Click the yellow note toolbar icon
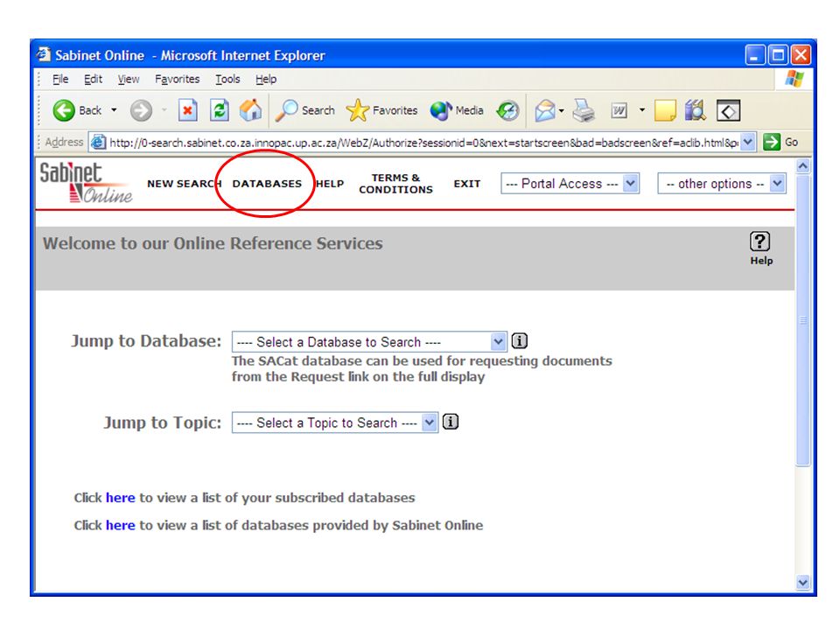 click(665, 111)
